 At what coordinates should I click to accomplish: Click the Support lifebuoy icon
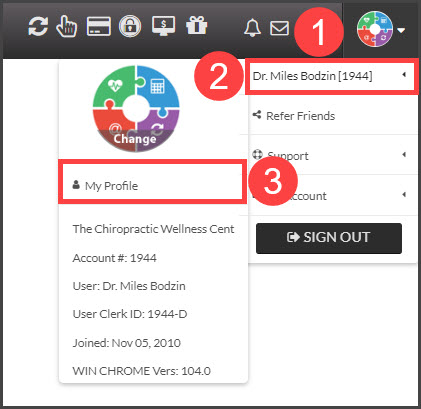tap(257, 154)
